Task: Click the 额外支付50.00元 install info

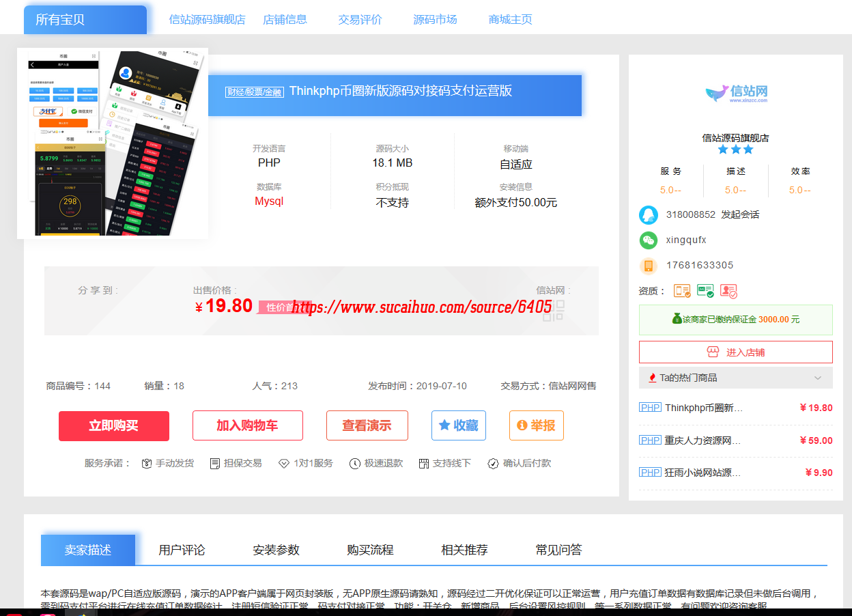Action: coord(516,203)
